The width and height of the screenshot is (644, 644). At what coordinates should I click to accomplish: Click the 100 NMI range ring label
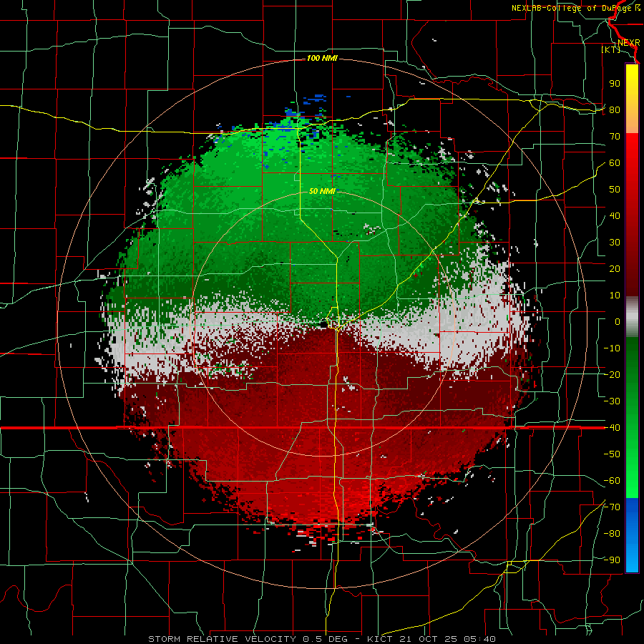pyautogui.click(x=322, y=59)
